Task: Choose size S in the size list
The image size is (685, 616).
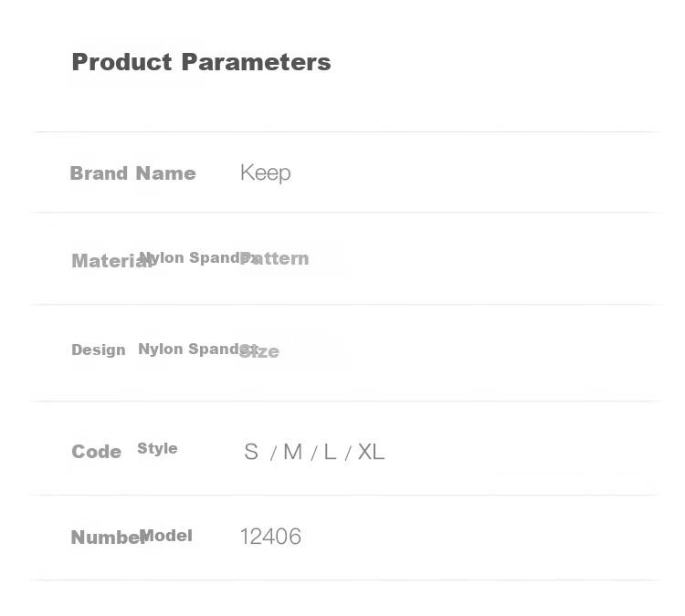Action: click(251, 452)
